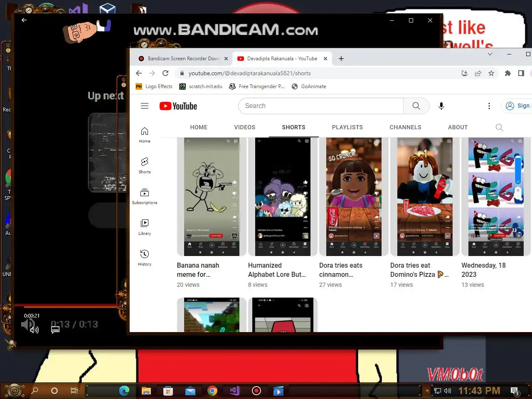Open Free Transgender bookmark
Image resolution: width=532 pixels, height=399 pixels.
[x=257, y=86]
